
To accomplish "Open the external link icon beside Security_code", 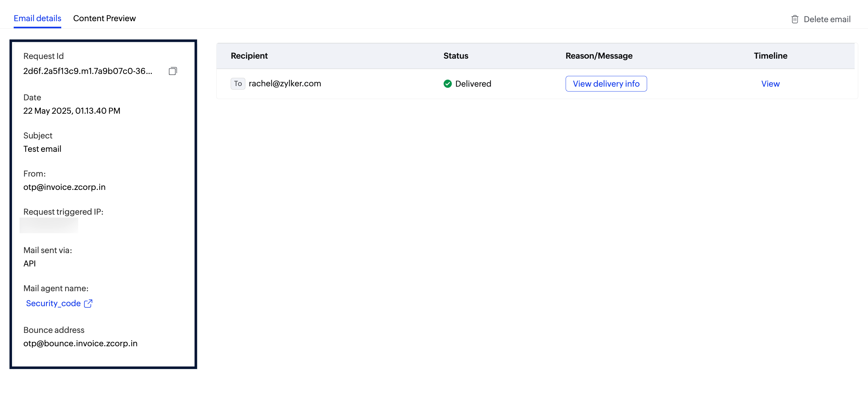I will point(88,303).
